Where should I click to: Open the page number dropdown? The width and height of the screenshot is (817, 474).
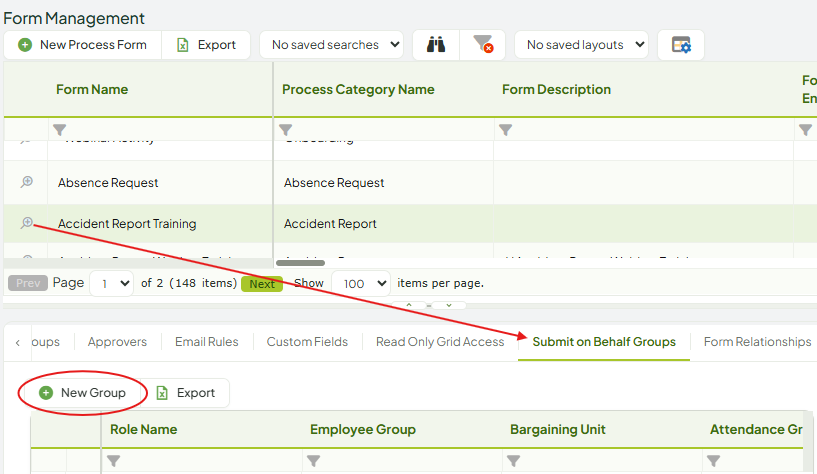tap(112, 283)
